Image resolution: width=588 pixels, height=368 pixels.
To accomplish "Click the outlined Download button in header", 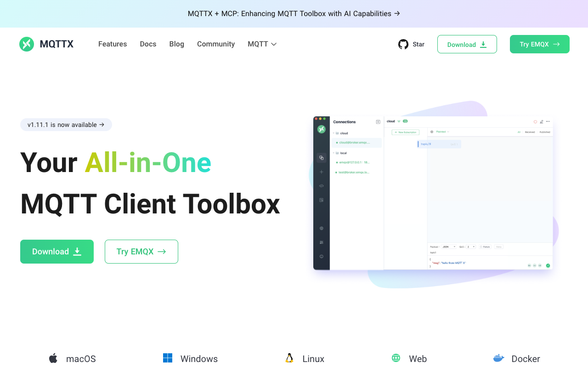I will [467, 44].
